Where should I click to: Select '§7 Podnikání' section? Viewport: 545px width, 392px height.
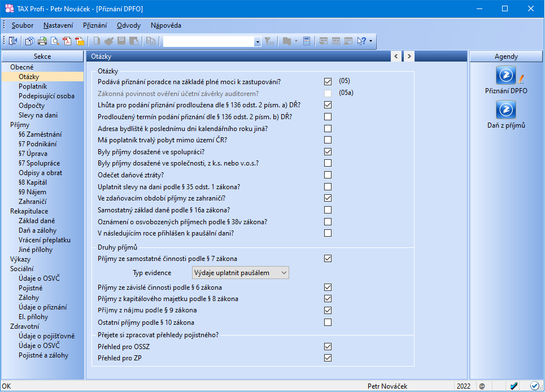37,144
